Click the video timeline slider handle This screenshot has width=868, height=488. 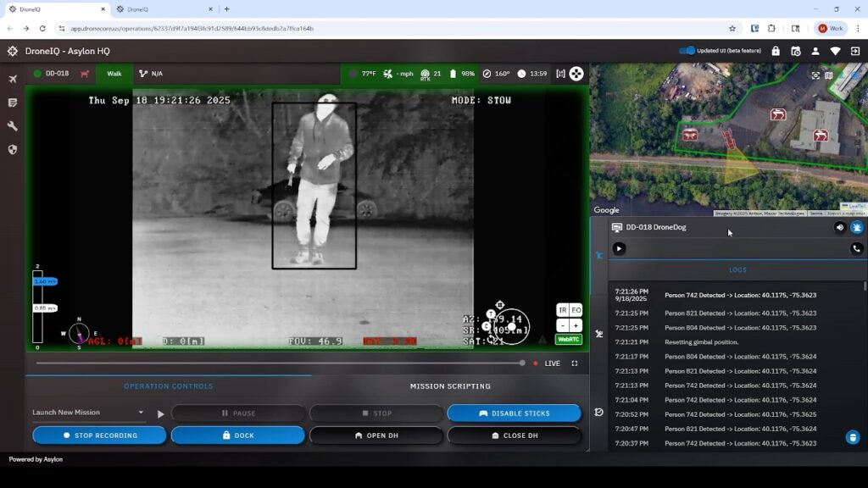point(522,363)
